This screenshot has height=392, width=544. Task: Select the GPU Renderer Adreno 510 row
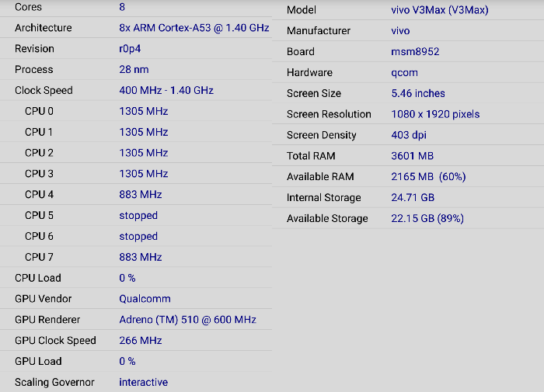coord(136,319)
